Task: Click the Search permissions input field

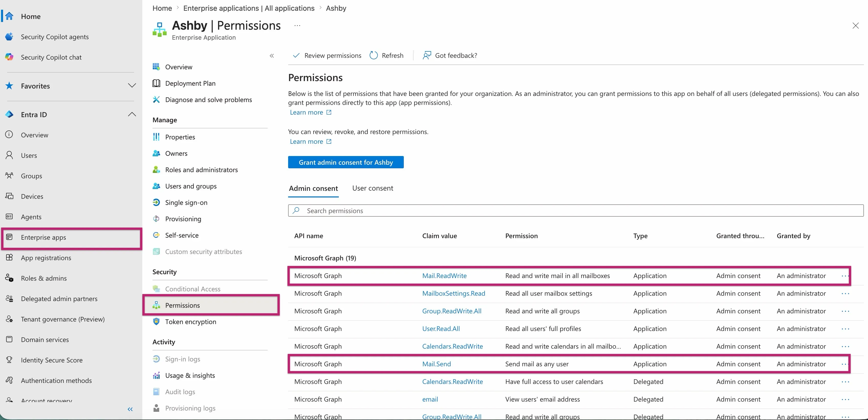Action: (x=576, y=211)
